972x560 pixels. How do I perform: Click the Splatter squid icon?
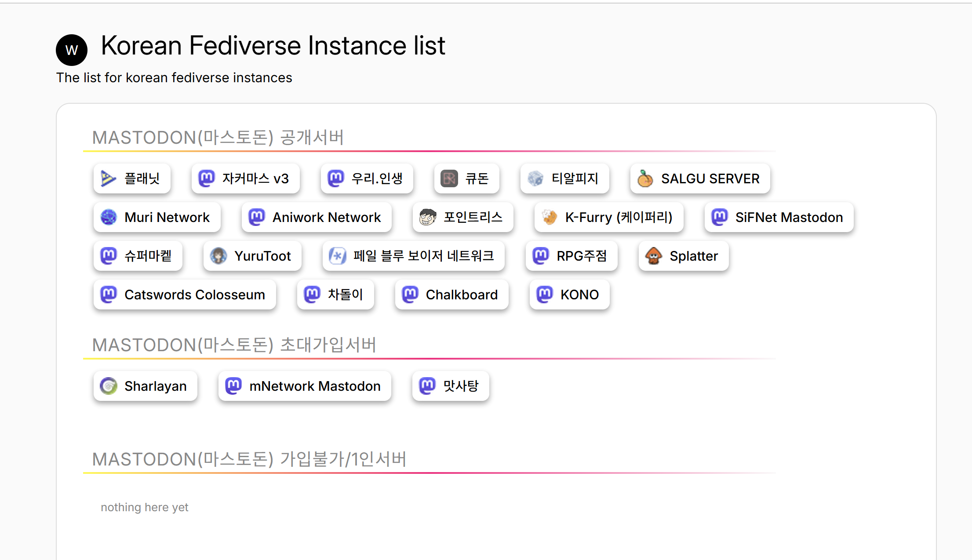coord(654,256)
